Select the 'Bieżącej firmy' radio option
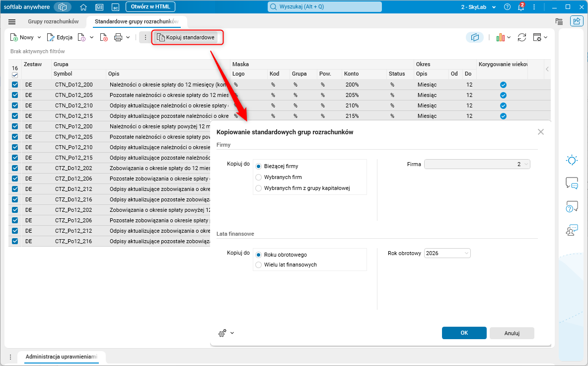Screen dimensions: 588x366 click(258, 166)
